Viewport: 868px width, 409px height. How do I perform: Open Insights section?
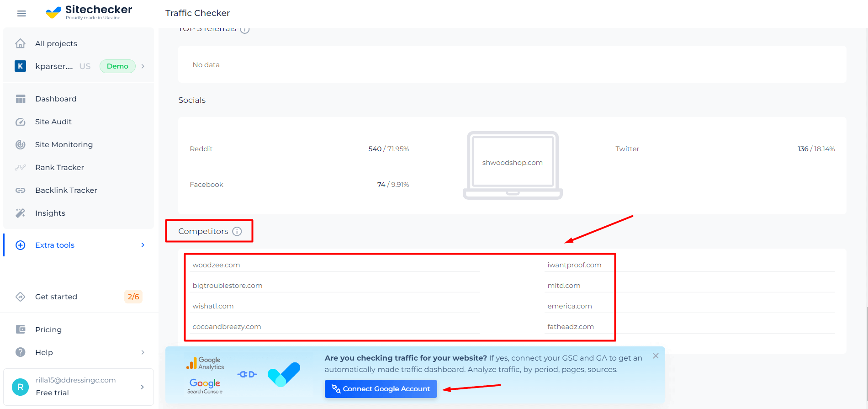click(50, 213)
